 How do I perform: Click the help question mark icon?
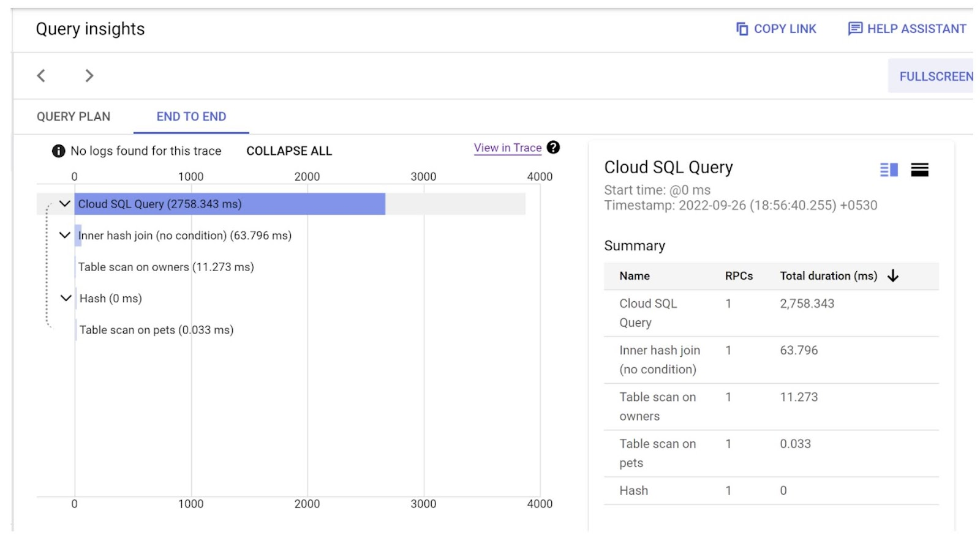[x=553, y=148]
